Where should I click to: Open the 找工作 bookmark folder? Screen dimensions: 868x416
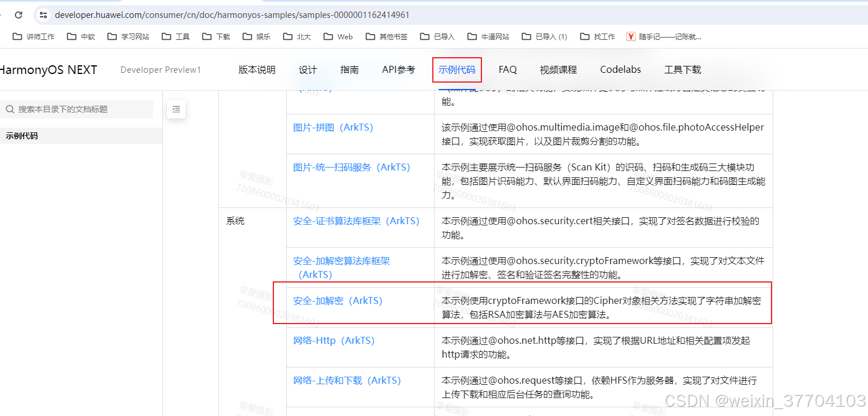pos(598,36)
